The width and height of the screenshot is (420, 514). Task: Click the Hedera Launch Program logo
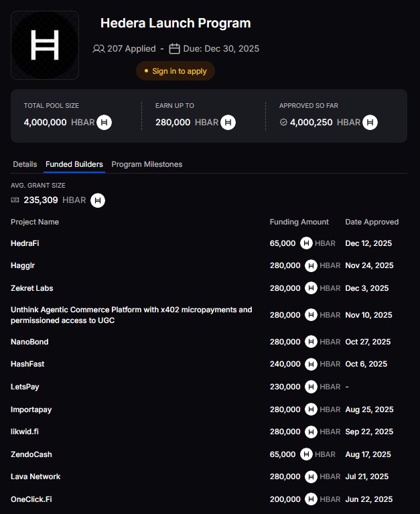[x=45, y=45]
